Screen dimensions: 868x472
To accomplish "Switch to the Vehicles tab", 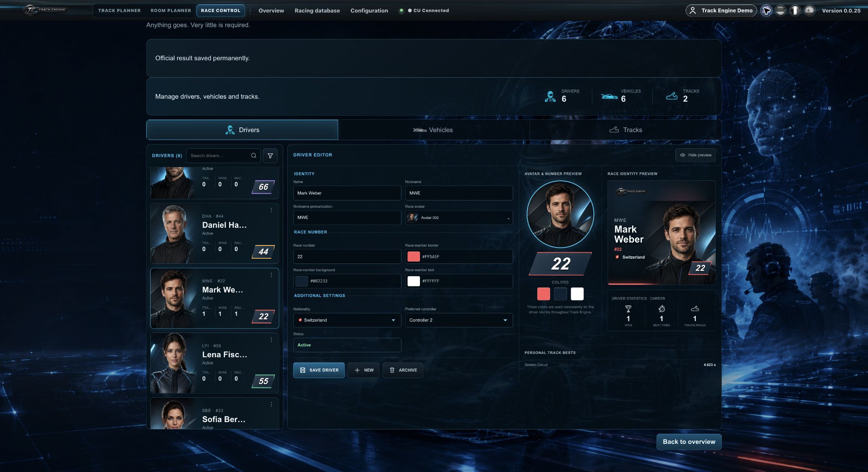I will tap(434, 130).
